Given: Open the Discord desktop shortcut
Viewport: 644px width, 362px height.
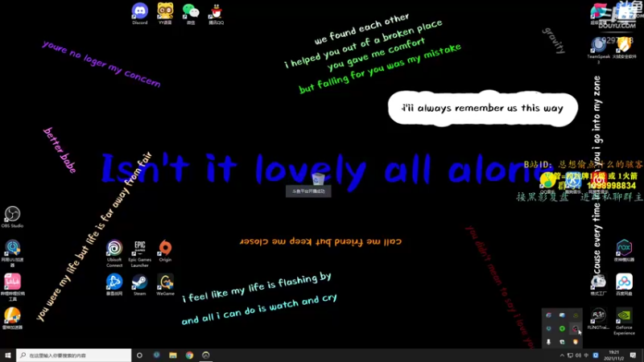Looking at the screenshot, I should (139, 14).
